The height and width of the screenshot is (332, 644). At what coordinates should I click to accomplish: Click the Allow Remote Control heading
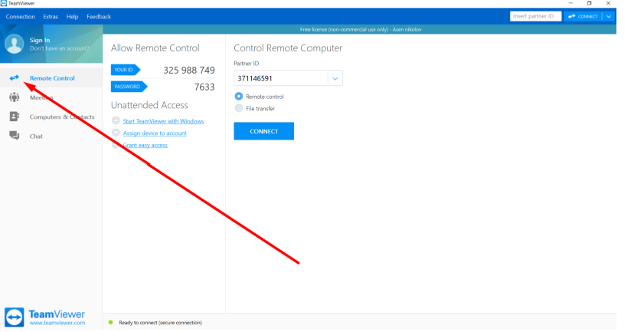click(155, 48)
